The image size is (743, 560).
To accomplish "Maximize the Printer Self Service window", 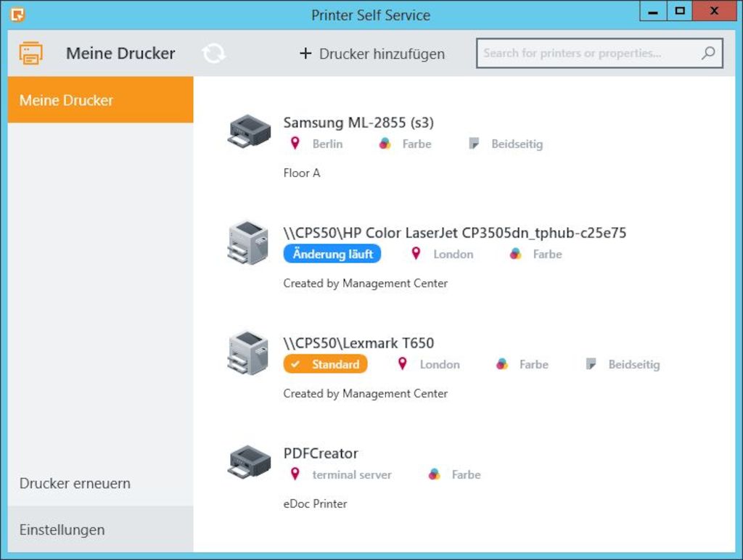I will pyautogui.click(x=679, y=11).
